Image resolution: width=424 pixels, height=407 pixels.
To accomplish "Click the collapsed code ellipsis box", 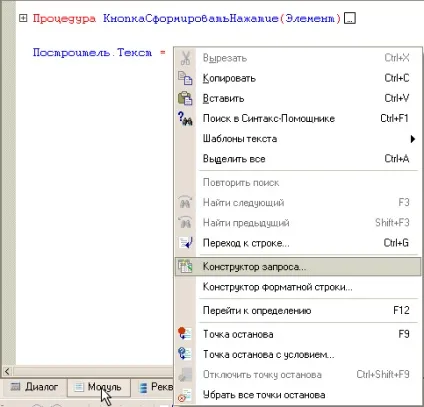I will [350, 18].
